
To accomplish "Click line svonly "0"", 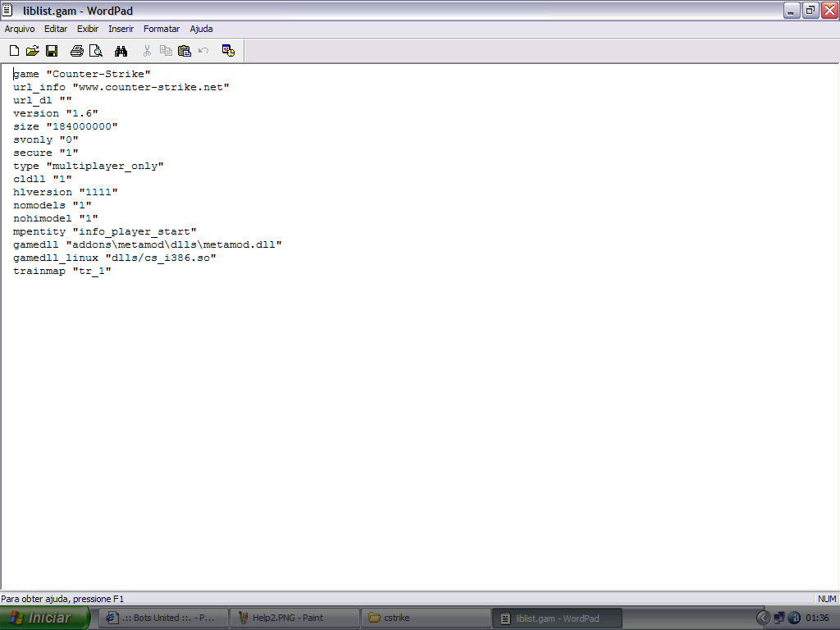I will [46, 139].
